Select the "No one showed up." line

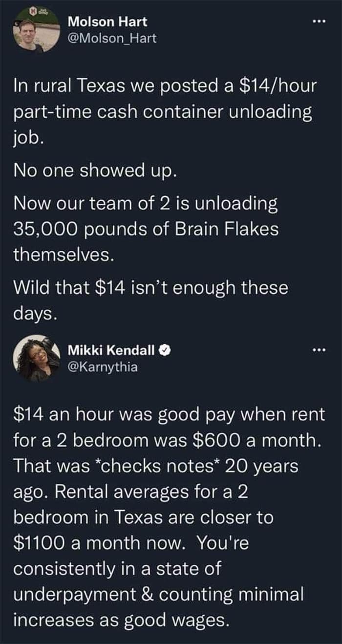[94, 171]
